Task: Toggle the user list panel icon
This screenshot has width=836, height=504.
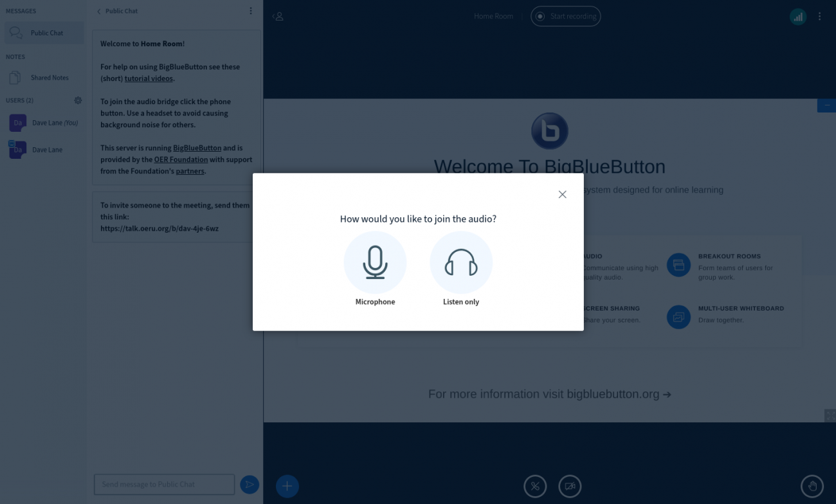Action: pyautogui.click(x=278, y=16)
